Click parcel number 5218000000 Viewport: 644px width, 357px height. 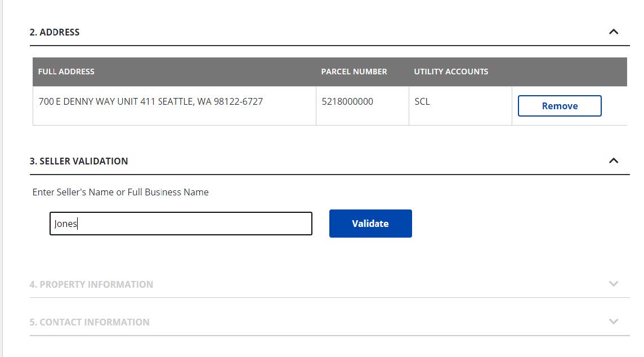[347, 102]
